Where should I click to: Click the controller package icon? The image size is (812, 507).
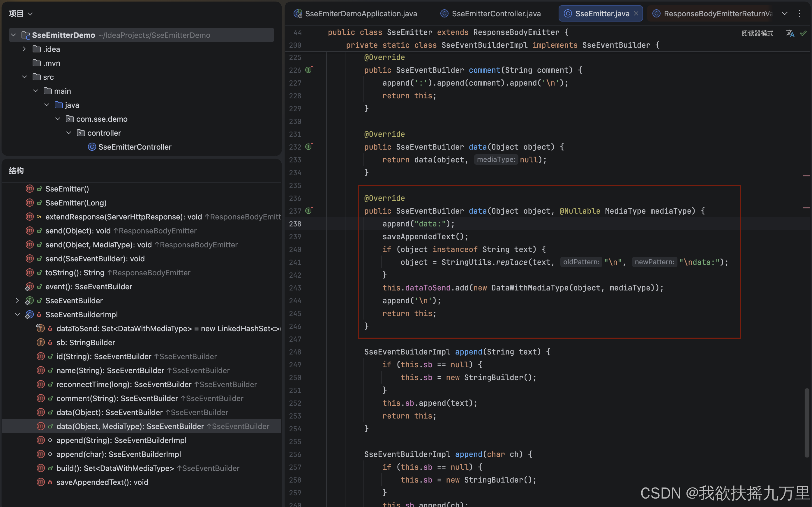coord(81,133)
